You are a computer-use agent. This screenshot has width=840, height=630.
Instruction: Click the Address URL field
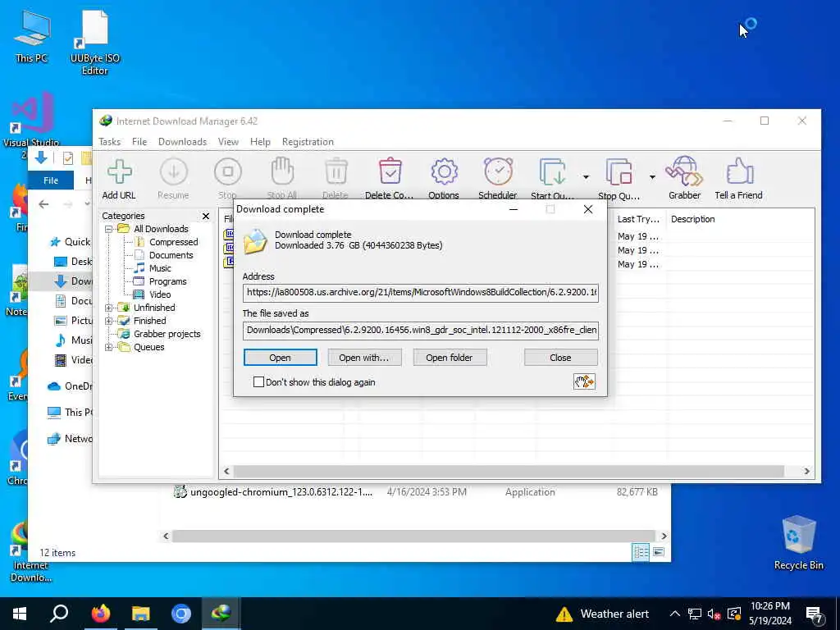[421, 293]
